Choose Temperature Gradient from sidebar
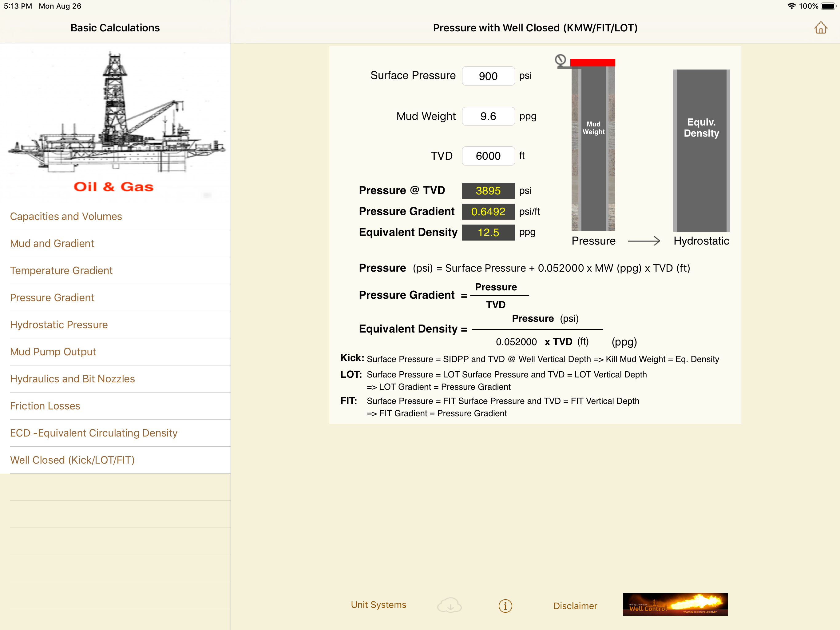The width and height of the screenshot is (840, 630). 61,270
